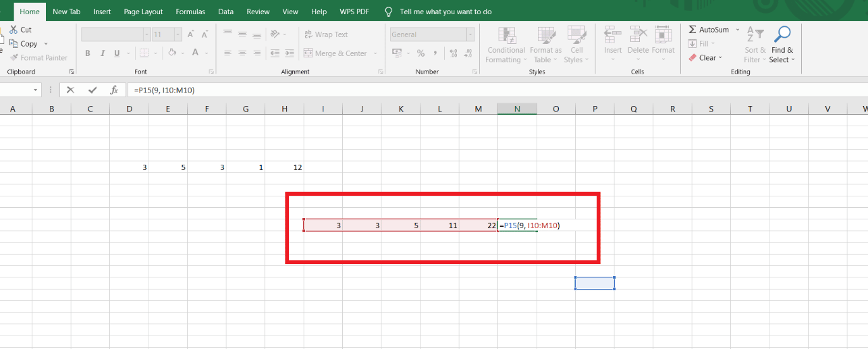Increase font size with larger A
Screen dimensions: 868x349
pyautogui.click(x=190, y=34)
